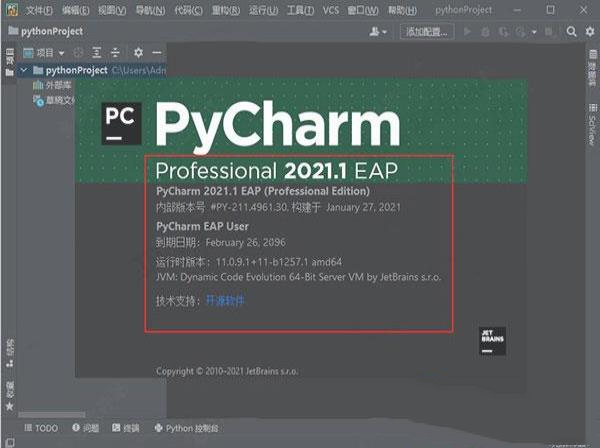The width and height of the screenshot is (600, 448).
Task: Click the JetBrains logo in about dialog
Action: coord(493,340)
